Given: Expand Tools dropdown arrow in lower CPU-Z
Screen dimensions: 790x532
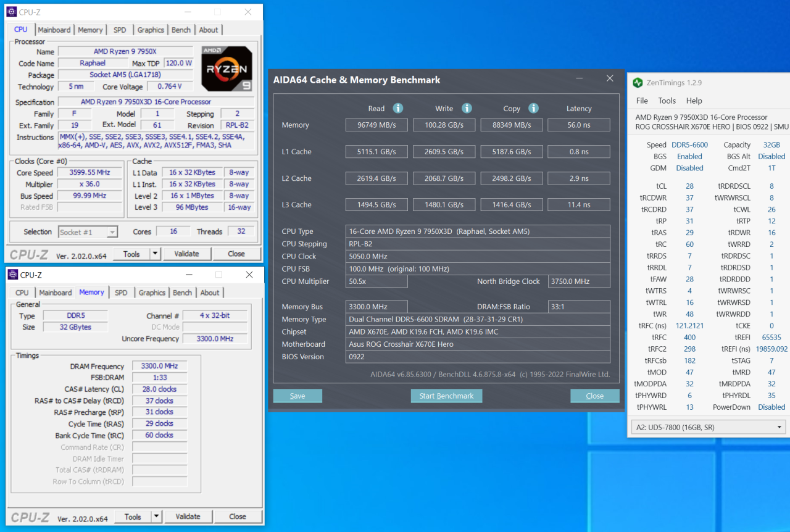Looking at the screenshot, I should click(156, 517).
